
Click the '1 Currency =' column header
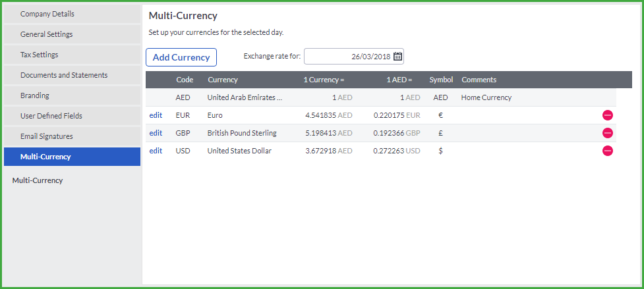click(x=324, y=80)
